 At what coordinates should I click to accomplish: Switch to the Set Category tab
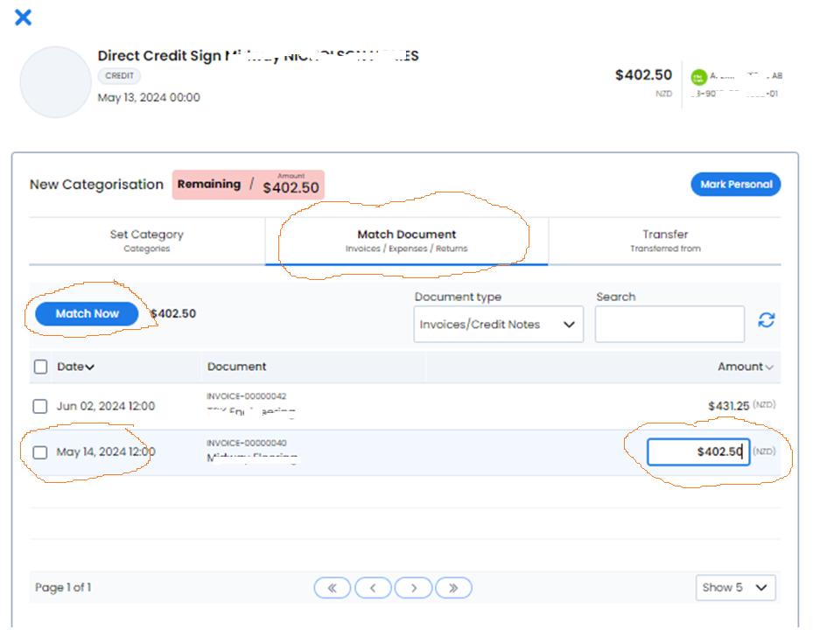(147, 241)
